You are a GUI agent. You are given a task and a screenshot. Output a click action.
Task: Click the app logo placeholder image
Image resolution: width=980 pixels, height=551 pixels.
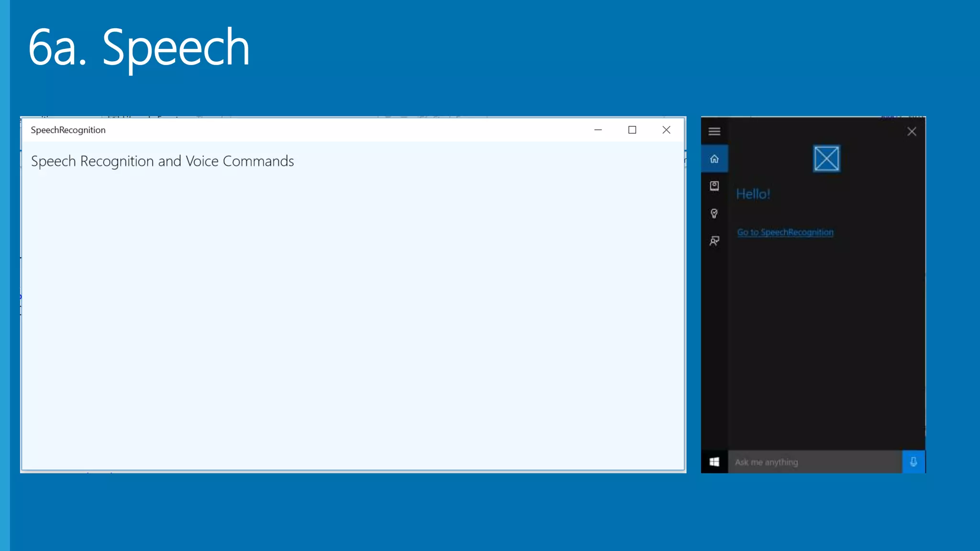[826, 159]
